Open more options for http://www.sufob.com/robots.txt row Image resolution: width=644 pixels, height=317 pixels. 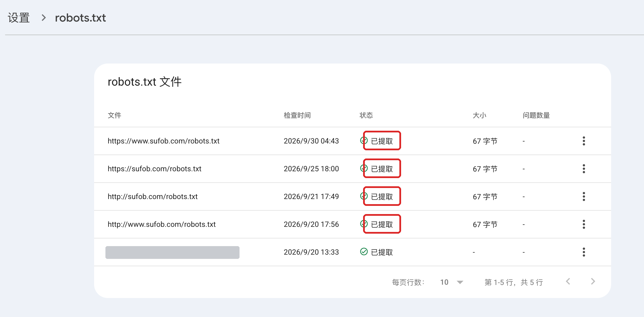584,224
